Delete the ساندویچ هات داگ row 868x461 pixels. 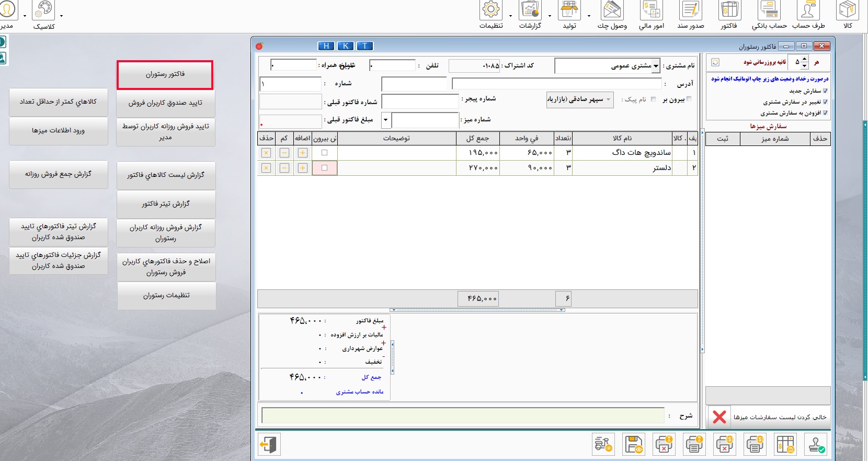[266, 153]
